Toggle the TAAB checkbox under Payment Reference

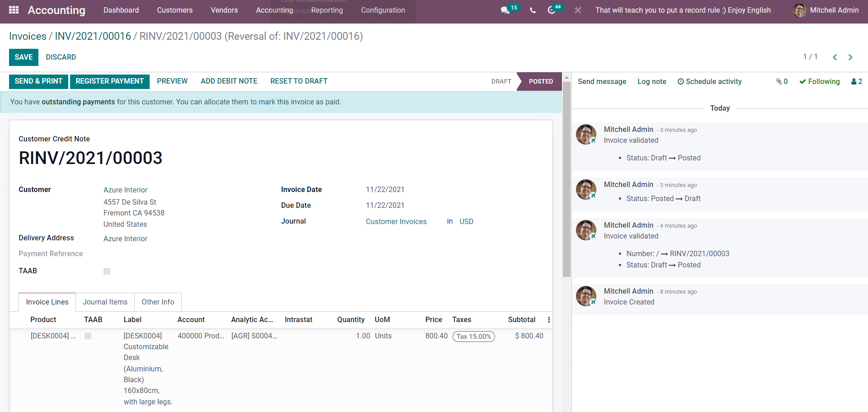(107, 272)
